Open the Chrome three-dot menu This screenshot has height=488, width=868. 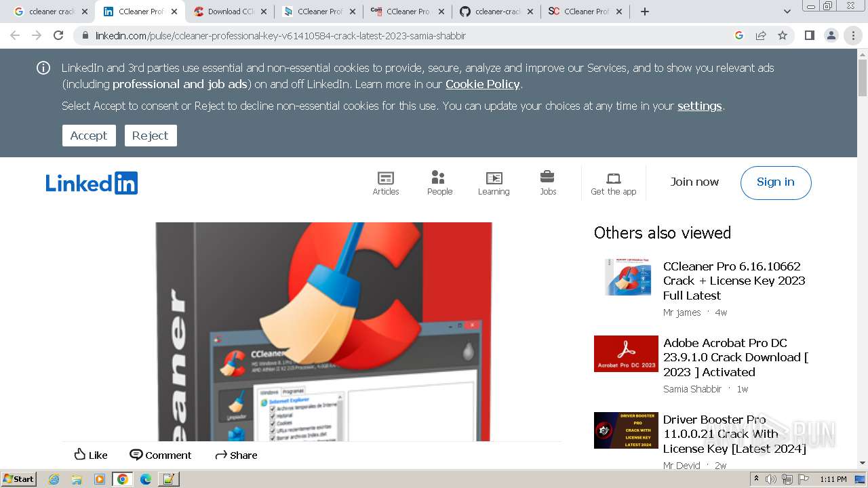coord(853,35)
